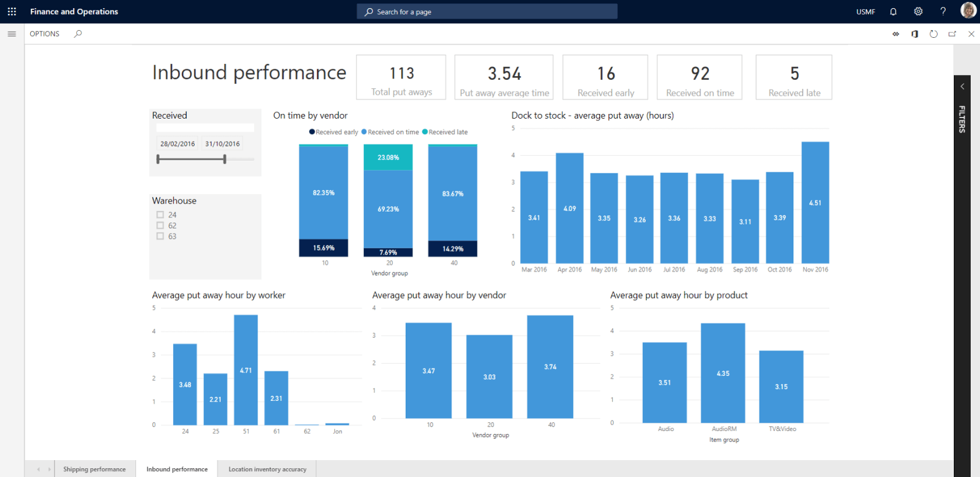Image resolution: width=980 pixels, height=477 pixels.
Task: Click the Received date slider end handle
Action: pos(225,159)
